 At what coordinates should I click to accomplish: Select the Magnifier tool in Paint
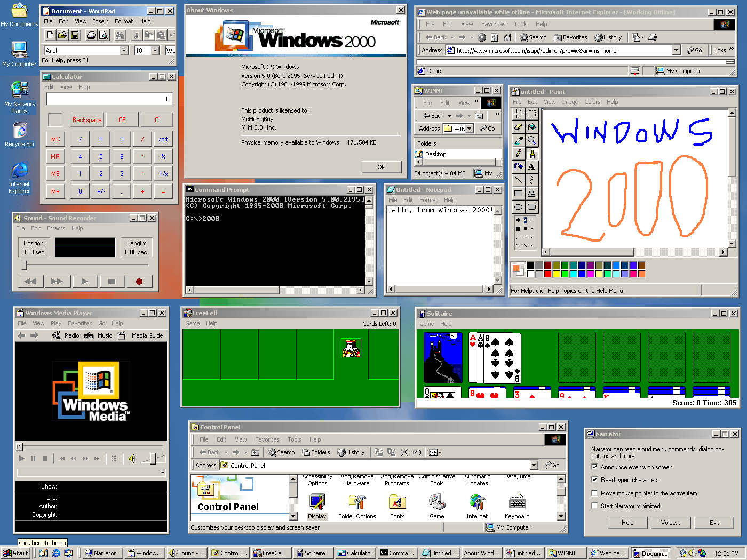pyautogui.click(x=531, y=140)
